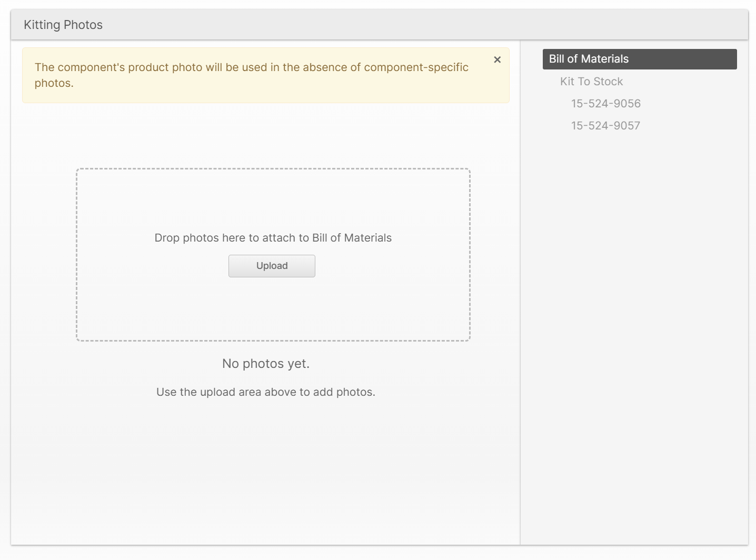Click "Use the upload area above" hint
The image size is (756, 560).
pos(265,392)
